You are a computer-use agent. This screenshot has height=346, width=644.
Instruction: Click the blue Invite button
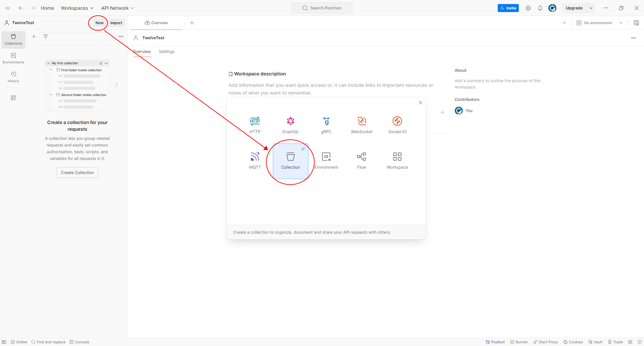pos(508,8)
